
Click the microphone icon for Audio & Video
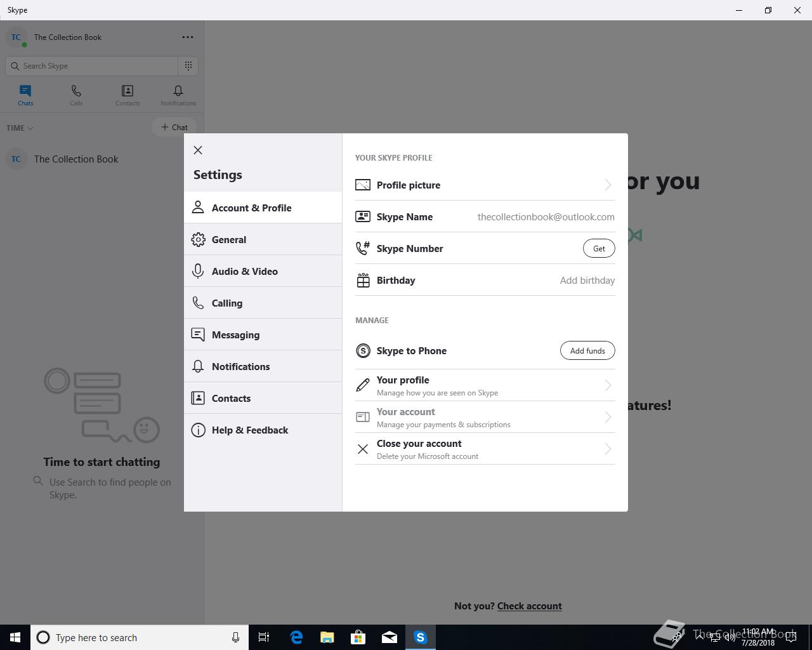coord(198,271)
